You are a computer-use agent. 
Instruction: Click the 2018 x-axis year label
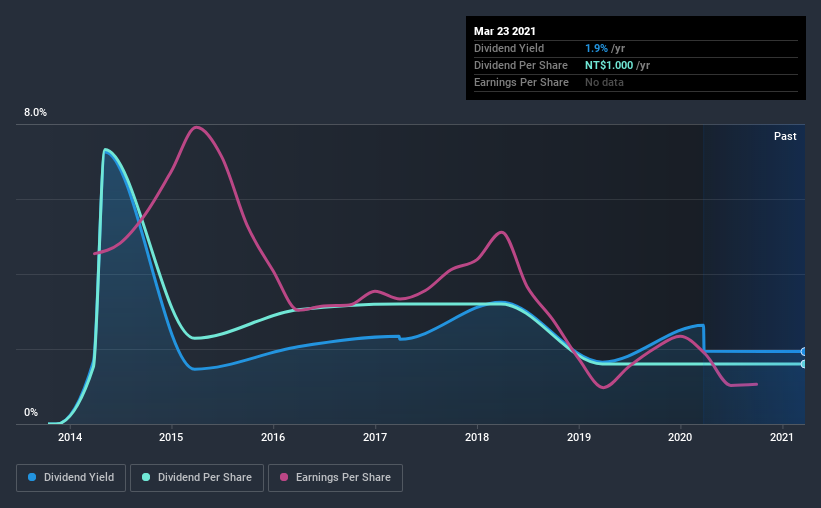click(x=477, y=437)
